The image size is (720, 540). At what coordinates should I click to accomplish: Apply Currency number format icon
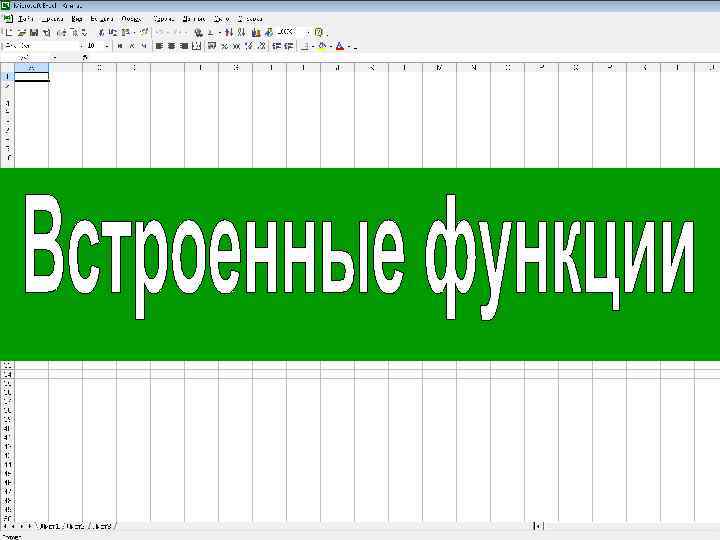click(212, 46)
